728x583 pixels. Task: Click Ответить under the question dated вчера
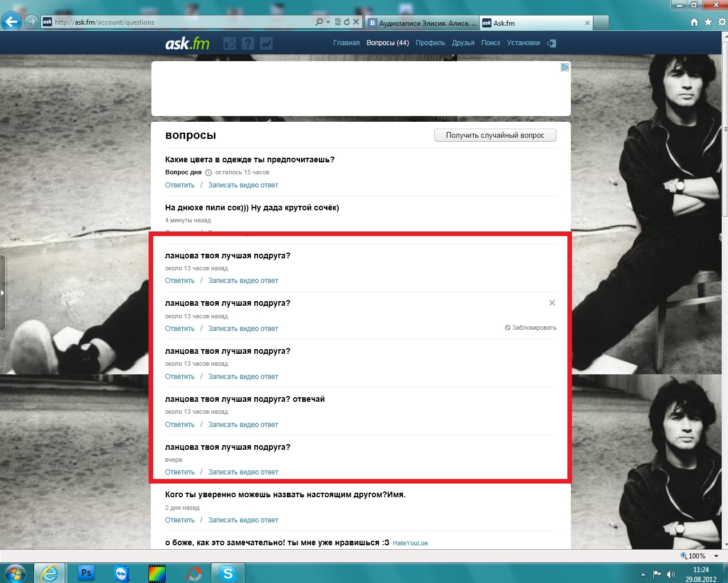[179, 472]
